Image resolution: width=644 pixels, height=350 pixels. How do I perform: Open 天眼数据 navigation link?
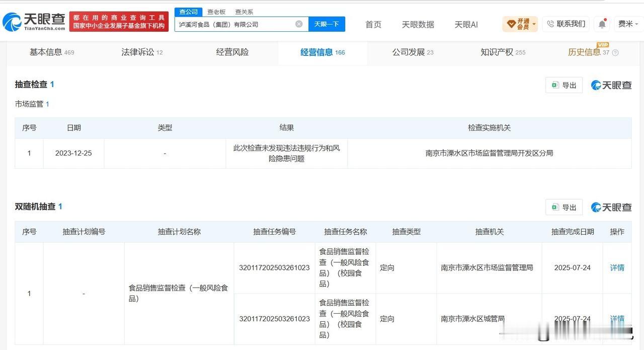click(418, 24)
